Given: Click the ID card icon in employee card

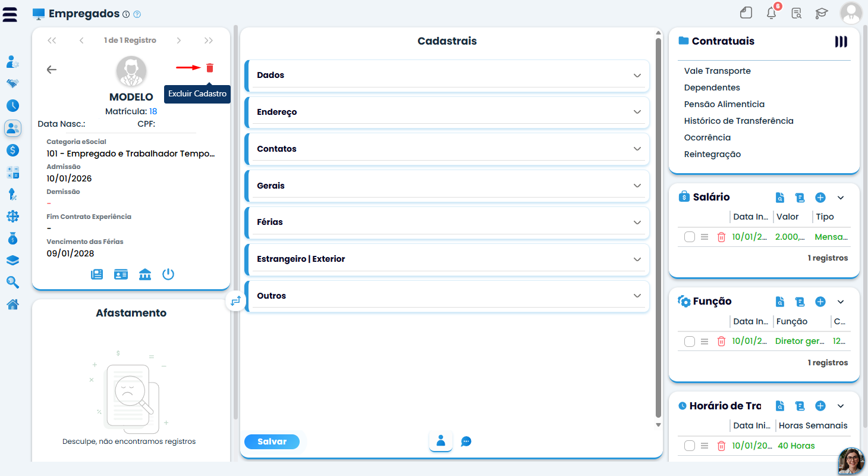Looking at the screenshot, I should (121, 274).
